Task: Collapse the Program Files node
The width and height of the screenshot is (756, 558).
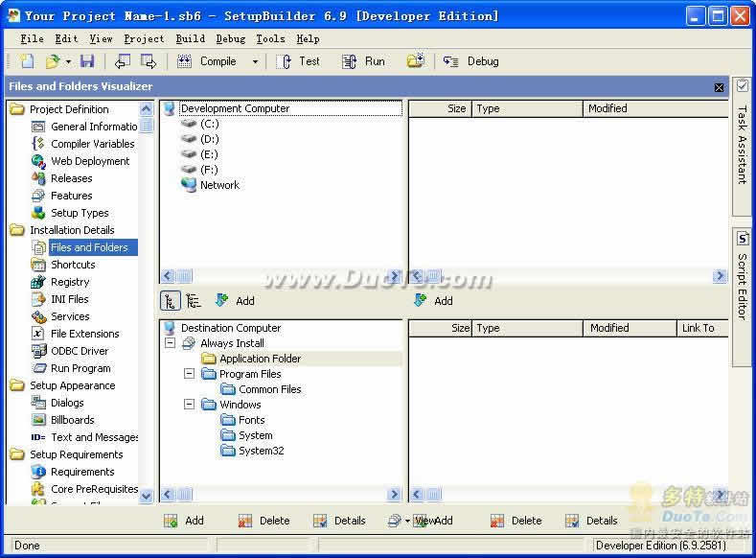Action: tap(189, 374)
